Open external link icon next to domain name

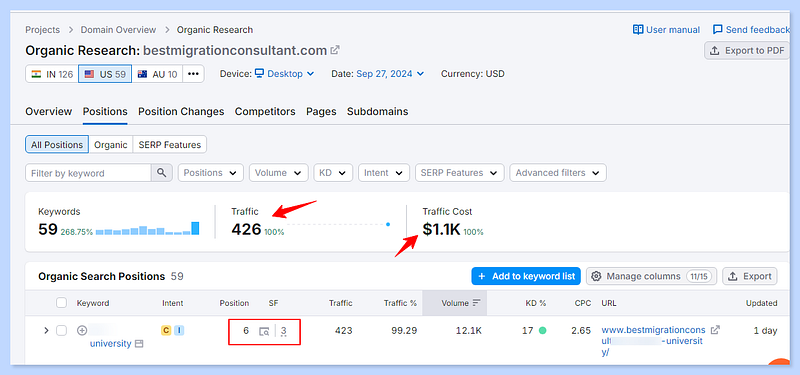335,51
